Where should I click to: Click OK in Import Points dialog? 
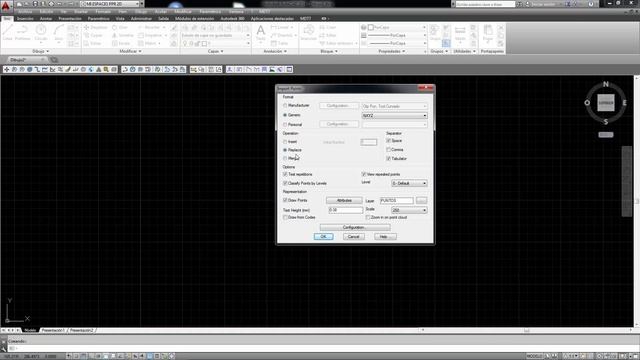click(324, 237)
